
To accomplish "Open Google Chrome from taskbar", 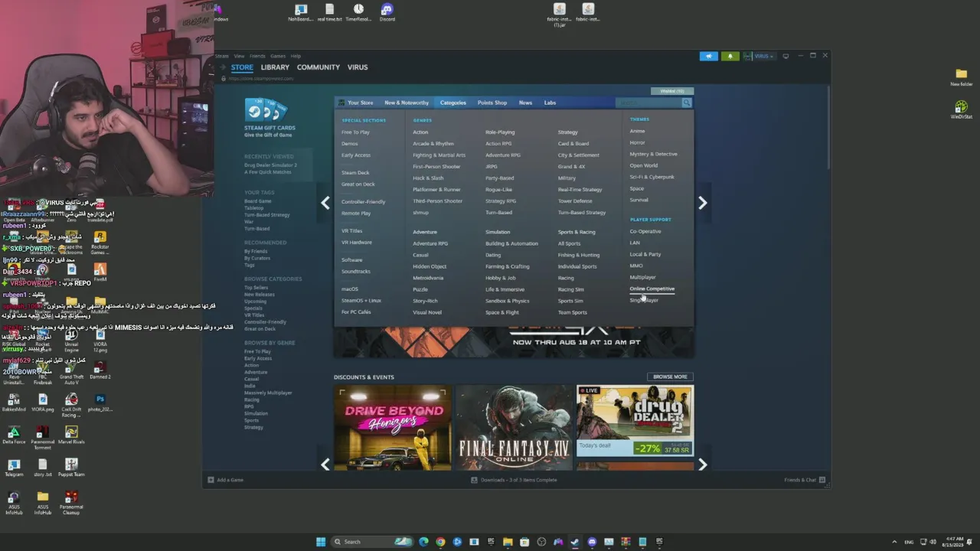I will (x=440, y=542).
